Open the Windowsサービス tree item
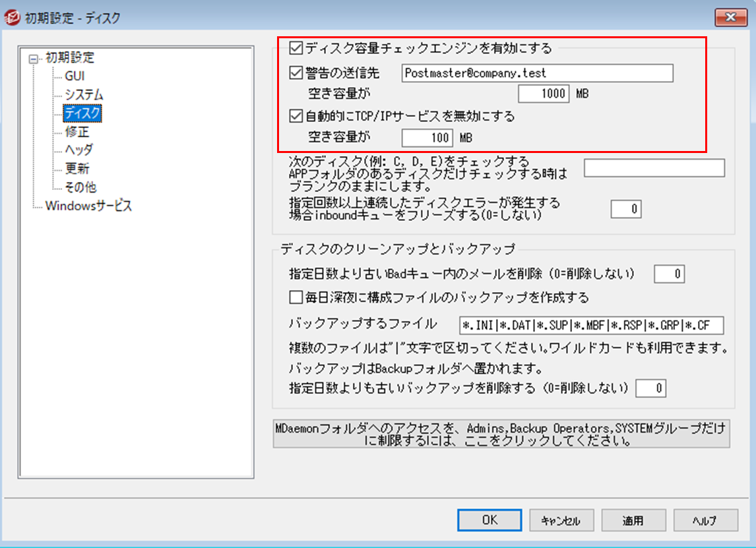 (88, 206)
